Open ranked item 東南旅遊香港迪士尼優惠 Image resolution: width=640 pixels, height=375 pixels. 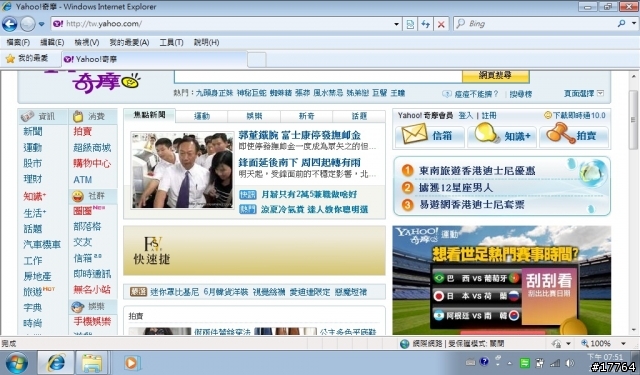[x=477, y=171]
